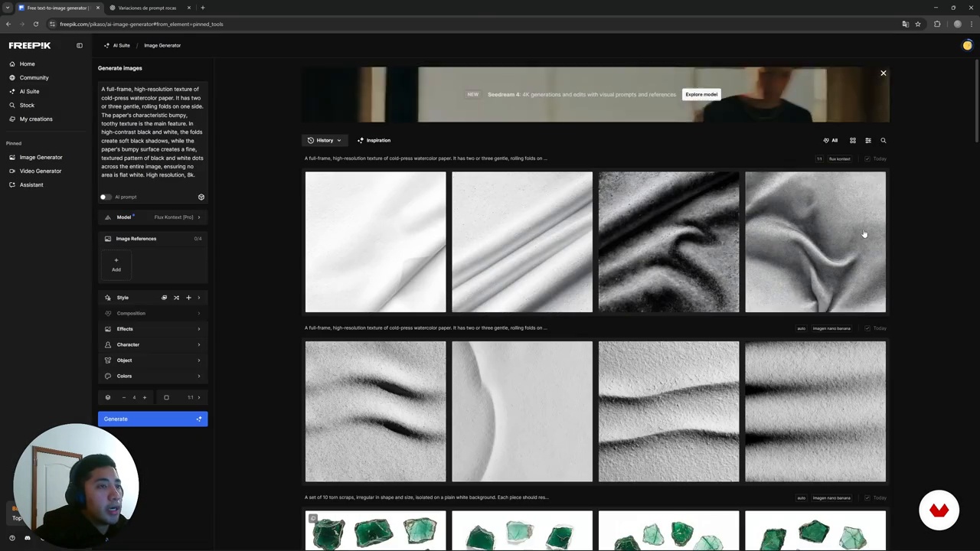Expand the Colors section
The width and height of the screenshot is (980, 551).
pyautogui.click(x=152, y=376)
